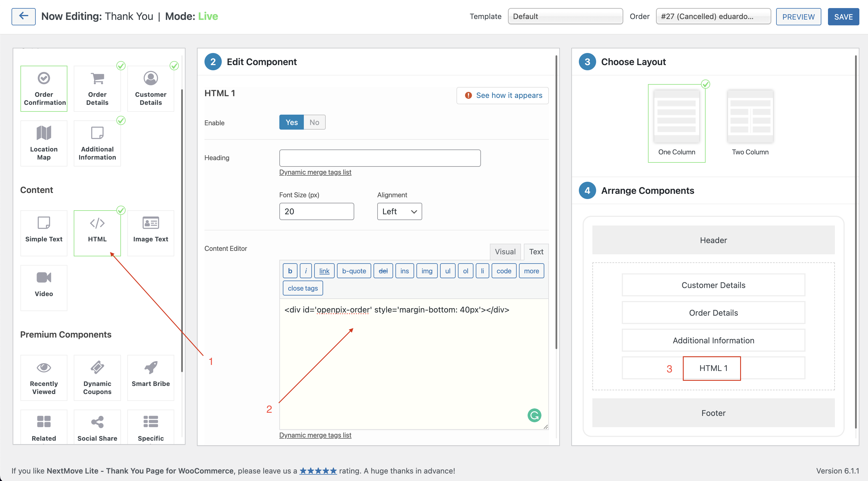The width and height of the screenshot is (868, 481).
Task: Toggle the Enable switch to No
Action: click(x=314, y=122)
